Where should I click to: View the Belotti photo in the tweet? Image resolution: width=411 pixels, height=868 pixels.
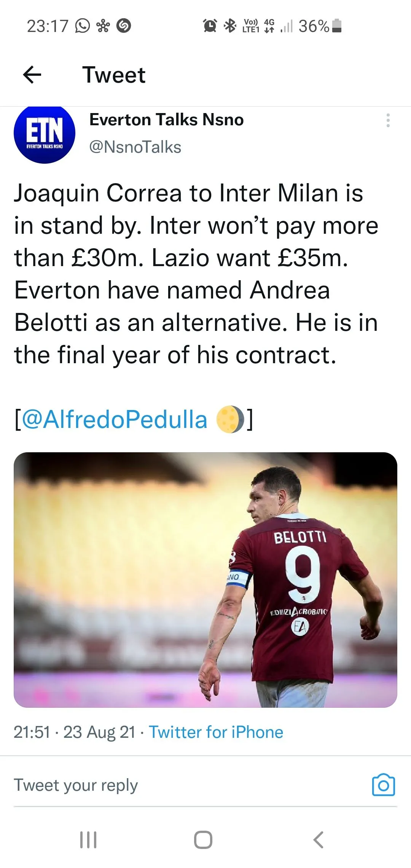[x=205, y=579]
